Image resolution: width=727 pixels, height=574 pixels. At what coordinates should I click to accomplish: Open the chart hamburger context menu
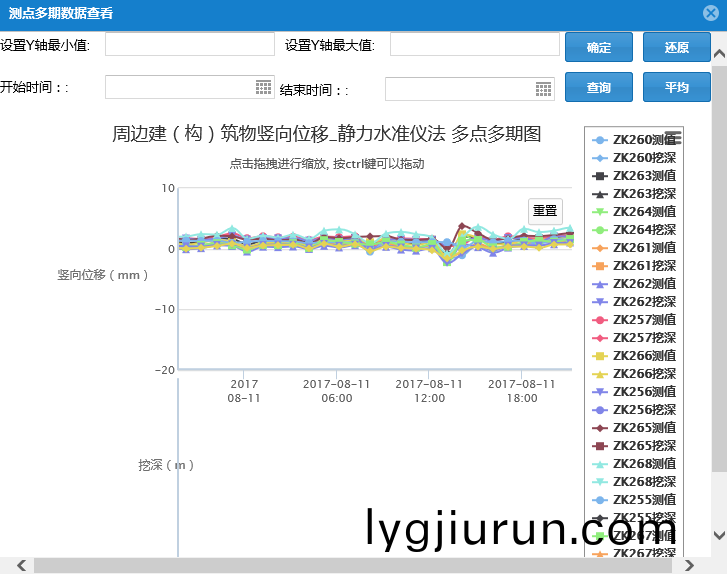tap(673, 138)
